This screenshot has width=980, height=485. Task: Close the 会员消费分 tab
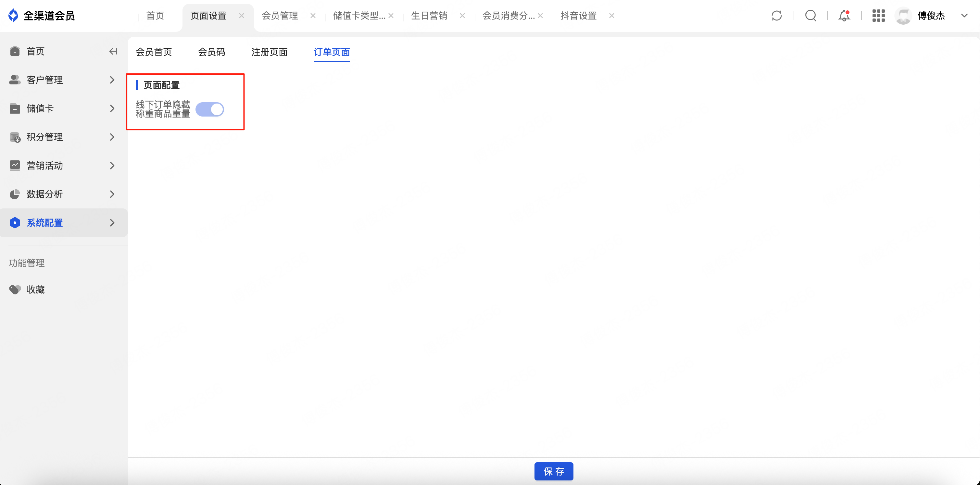point(541,16)
